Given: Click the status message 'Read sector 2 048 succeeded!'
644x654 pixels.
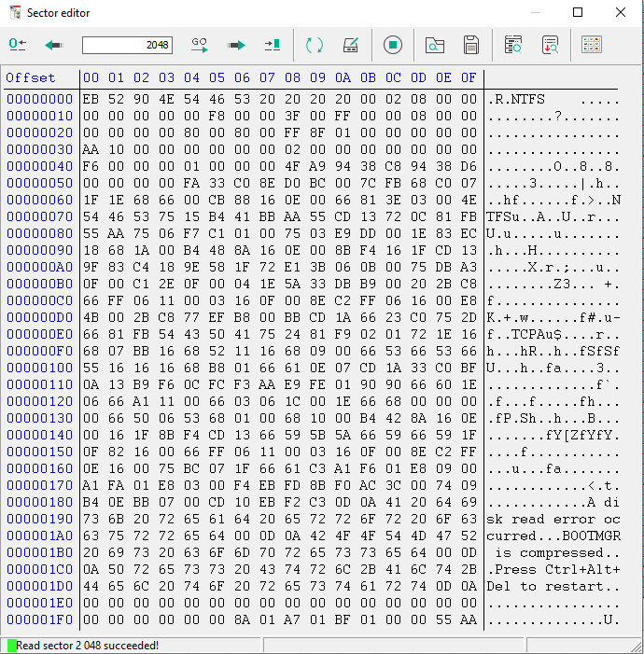Looking at the screenshot, I should [x=87, y=646].
